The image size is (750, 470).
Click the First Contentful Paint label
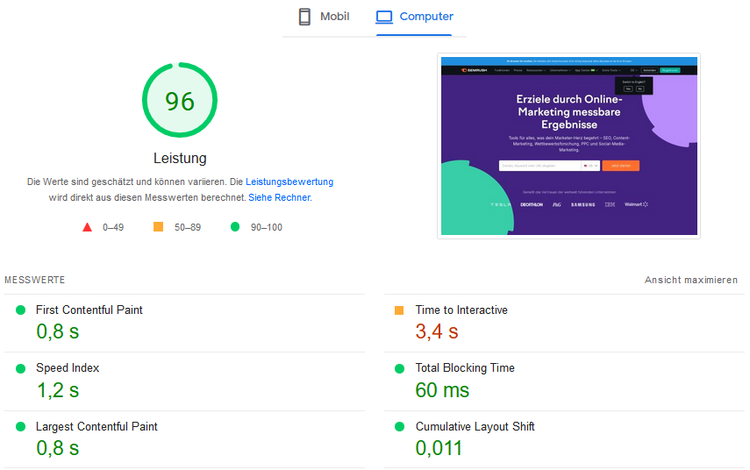89,310
